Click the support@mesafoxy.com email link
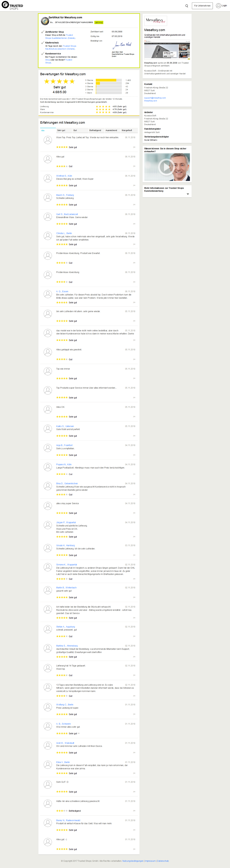Viewport: 230px width, 868px height. pyautogui.click(x=155, y=98)
